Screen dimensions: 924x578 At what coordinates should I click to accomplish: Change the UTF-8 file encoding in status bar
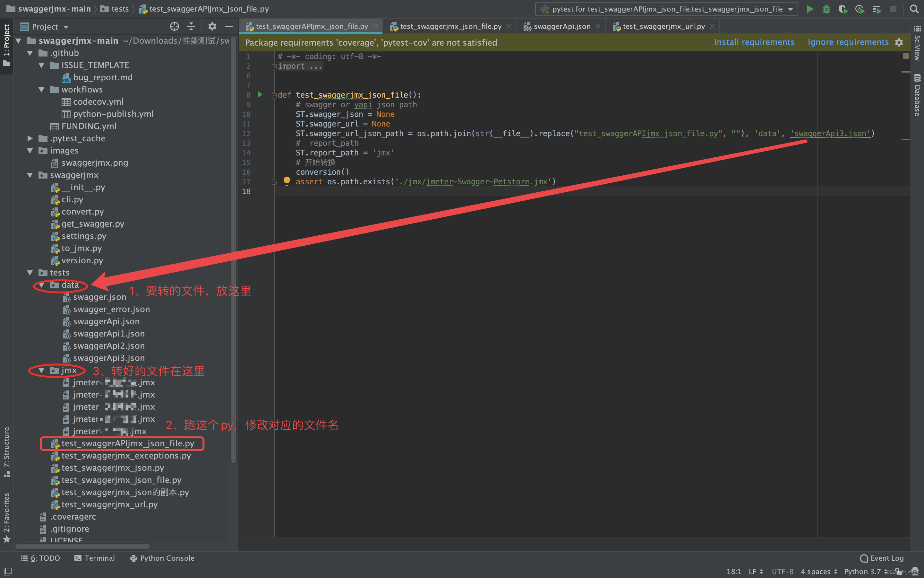pos(782,572)
